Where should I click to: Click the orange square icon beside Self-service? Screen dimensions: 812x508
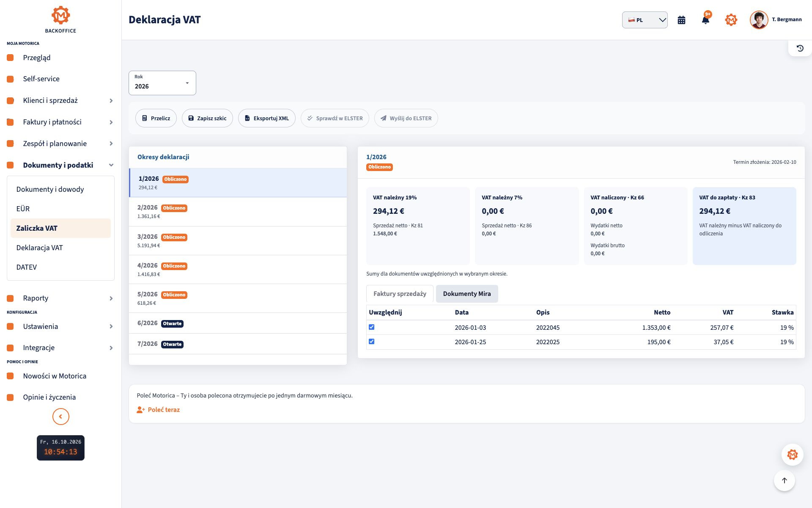[x=11, y=79]
